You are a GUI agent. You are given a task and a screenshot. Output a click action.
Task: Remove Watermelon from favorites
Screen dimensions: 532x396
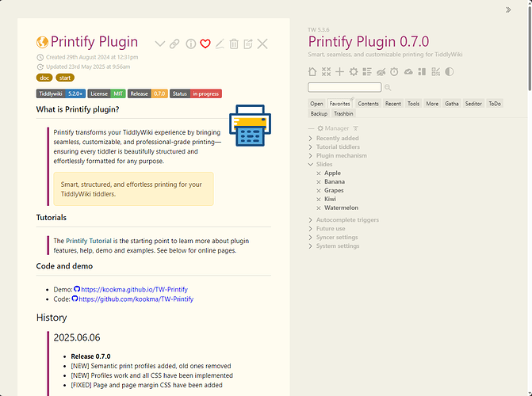coord(319,208)
